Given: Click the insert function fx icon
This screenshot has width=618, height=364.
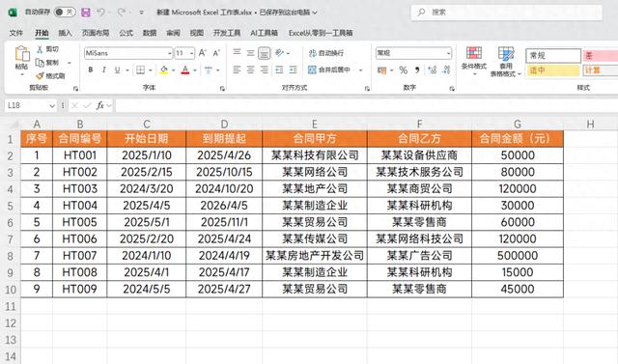Looking at the screenshot, I should (100, 105).
